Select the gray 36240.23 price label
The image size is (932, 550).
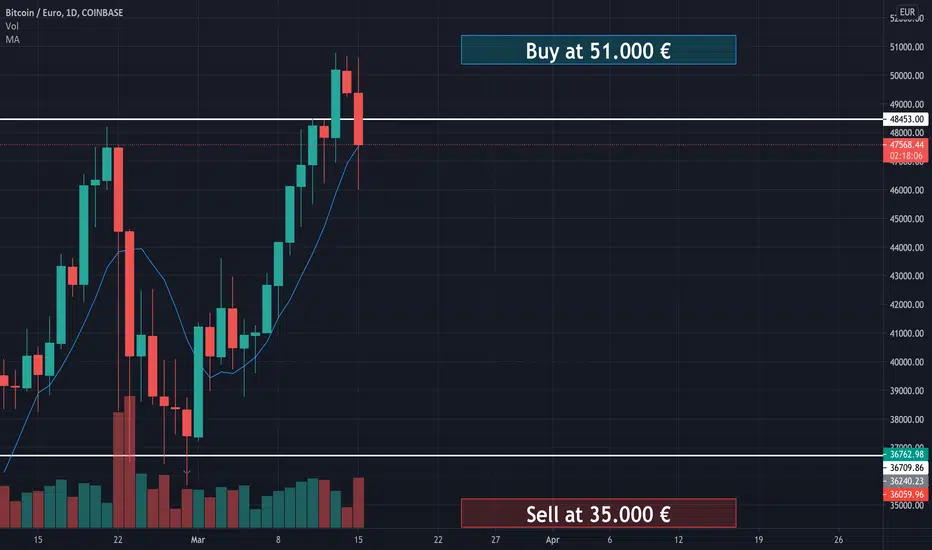tap(906, 481)
